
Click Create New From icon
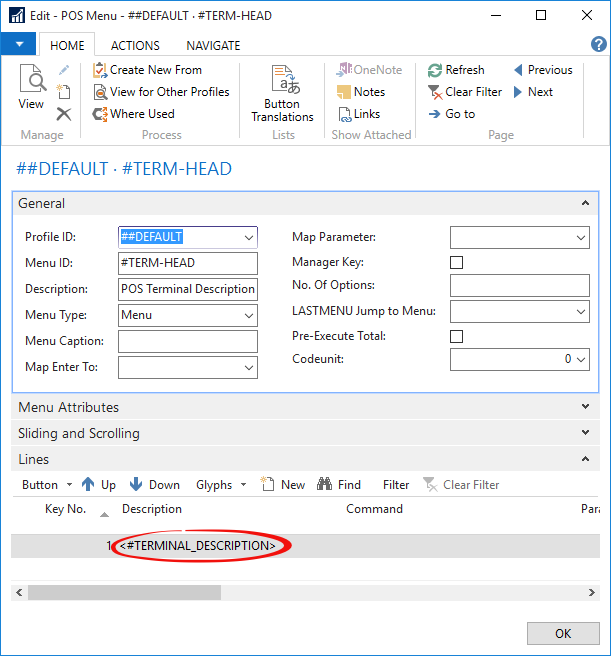coord(100,70)
